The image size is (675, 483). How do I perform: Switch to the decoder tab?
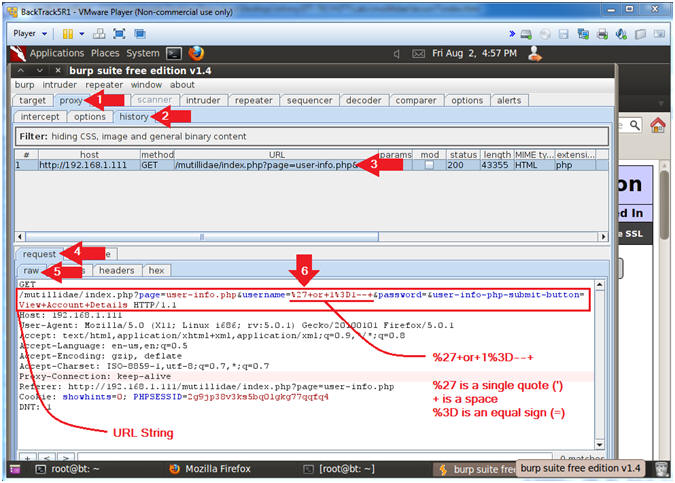(x=364, y=100)
